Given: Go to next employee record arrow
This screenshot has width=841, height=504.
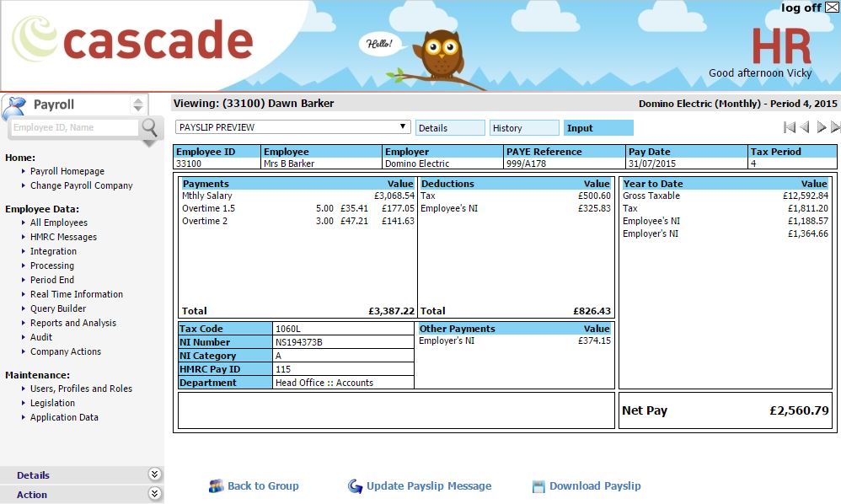Looking at the screenshot, I should coord(821,127).
